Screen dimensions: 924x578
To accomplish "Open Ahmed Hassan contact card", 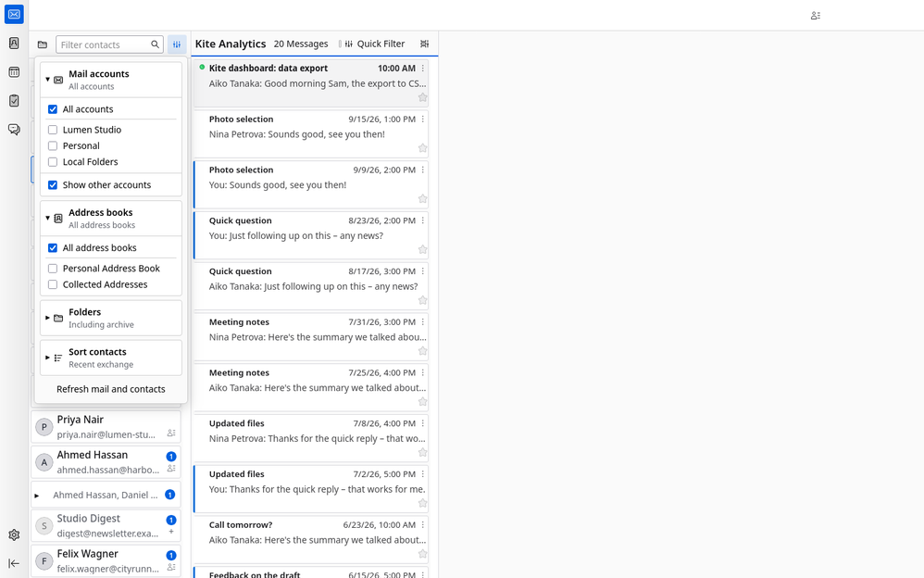I will coord(106,462).
